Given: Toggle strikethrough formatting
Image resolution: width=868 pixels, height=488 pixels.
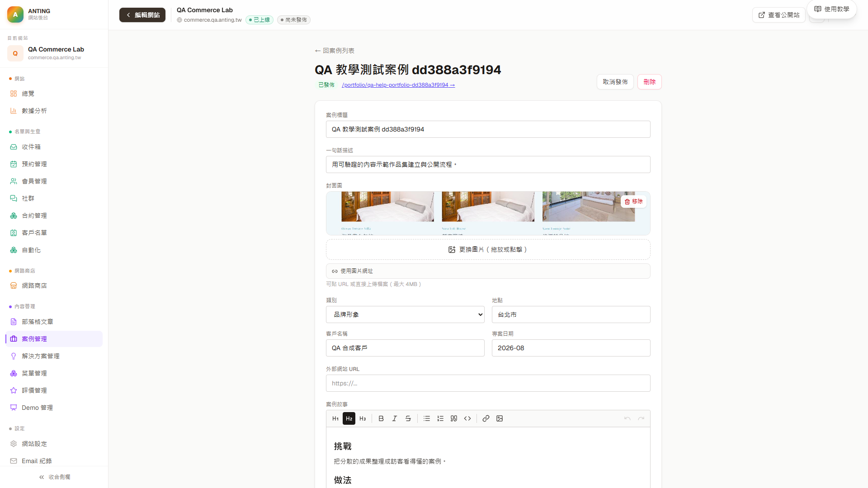Looking at the screenshot, I should [x=408, y=418].
